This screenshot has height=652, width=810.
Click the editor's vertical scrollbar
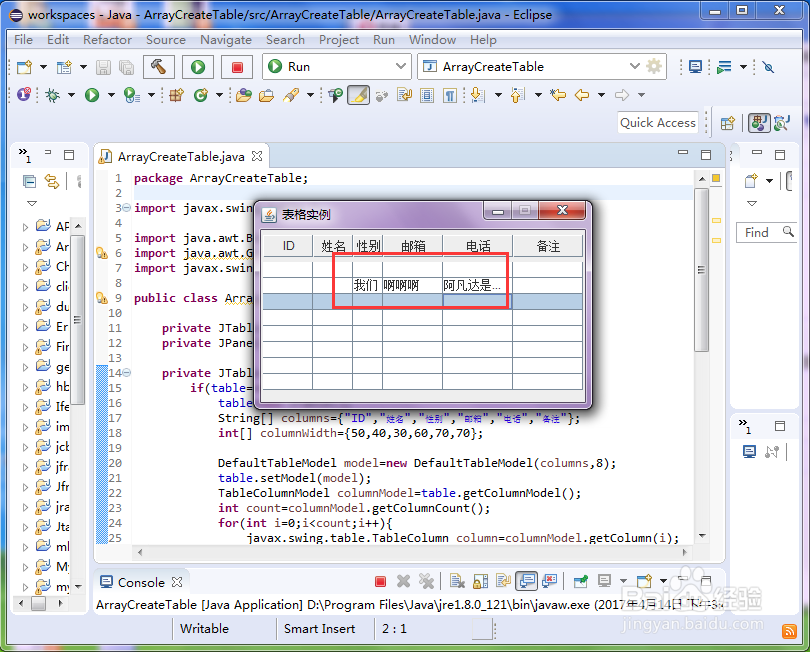tap(702, 270)
